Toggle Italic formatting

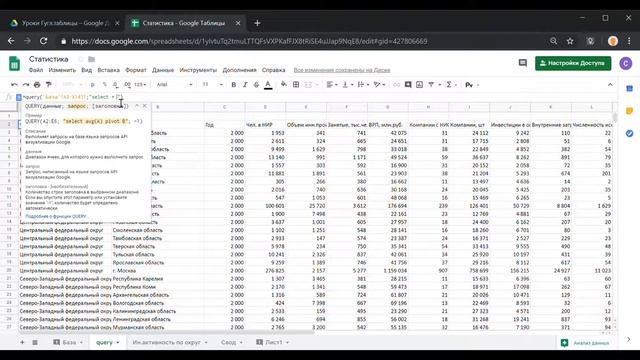click(245, 85)
